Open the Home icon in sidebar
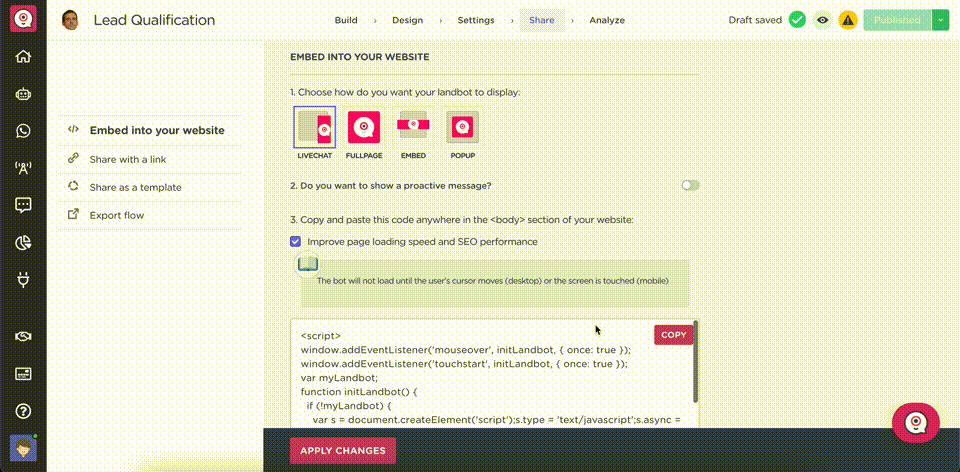Image resolution: width=960 pixels, height=472 pixels. [x=23, y=57]
